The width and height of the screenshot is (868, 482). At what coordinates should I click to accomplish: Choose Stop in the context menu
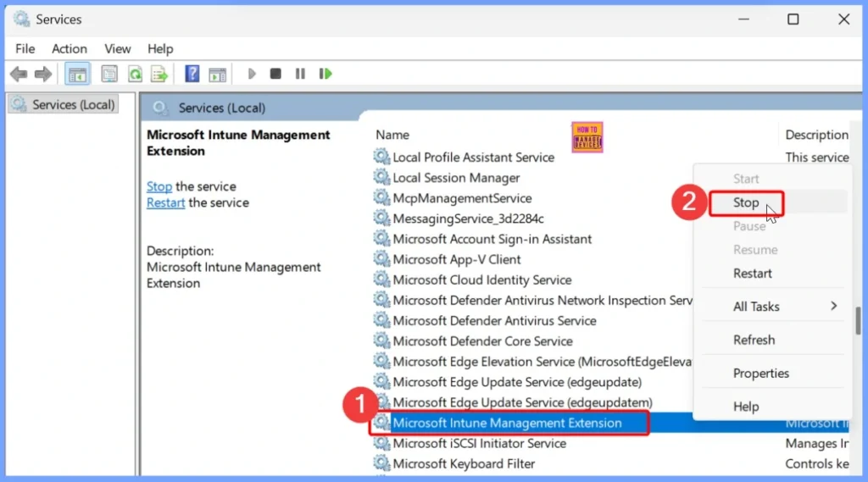pyautogui.click(x=746, y=202)
